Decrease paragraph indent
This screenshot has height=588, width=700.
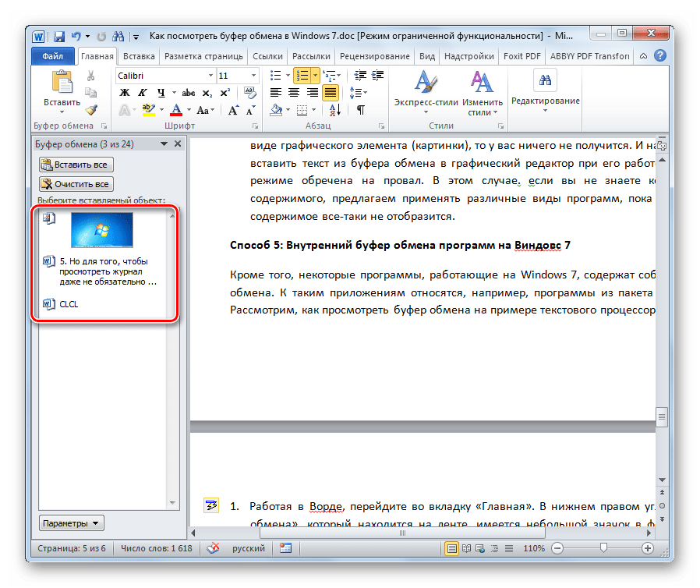(x=360, y=76)
